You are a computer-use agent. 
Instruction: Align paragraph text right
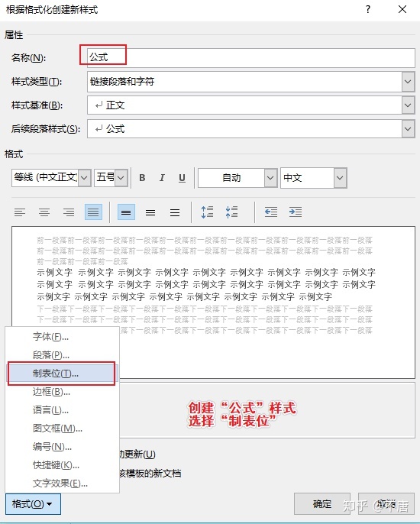point(69,212)
